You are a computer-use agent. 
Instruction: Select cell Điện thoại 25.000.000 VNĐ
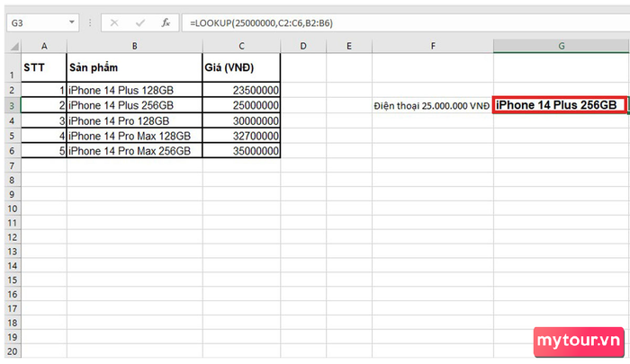point(433,105)
